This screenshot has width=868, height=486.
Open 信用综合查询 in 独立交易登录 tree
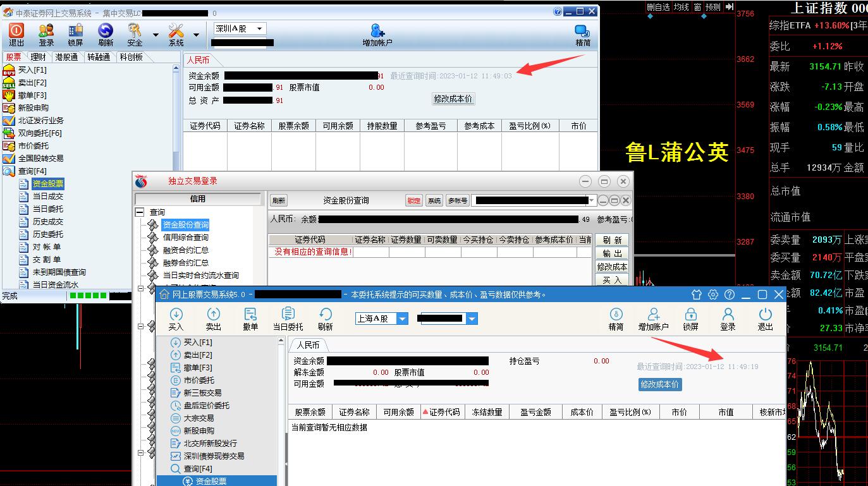point(186,238)
